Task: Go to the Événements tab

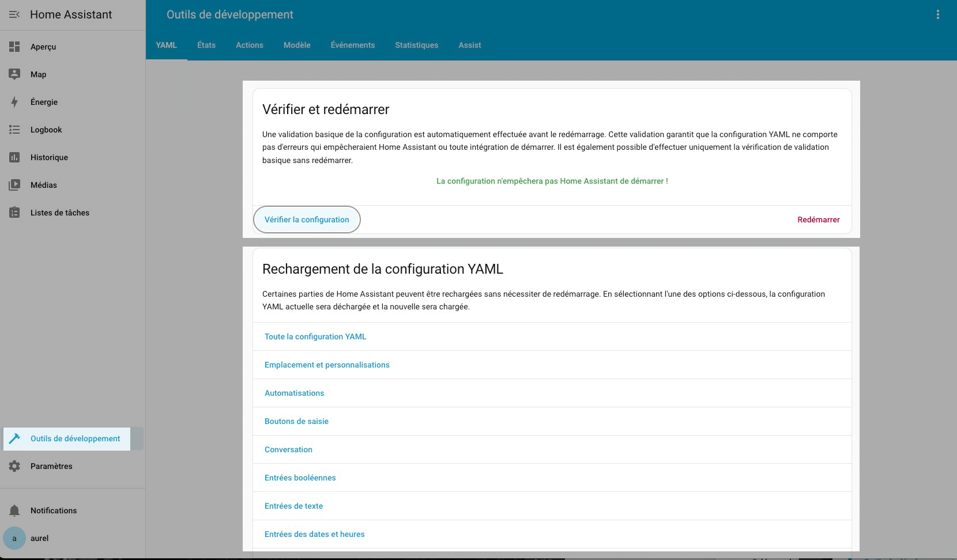Action: 353,45
